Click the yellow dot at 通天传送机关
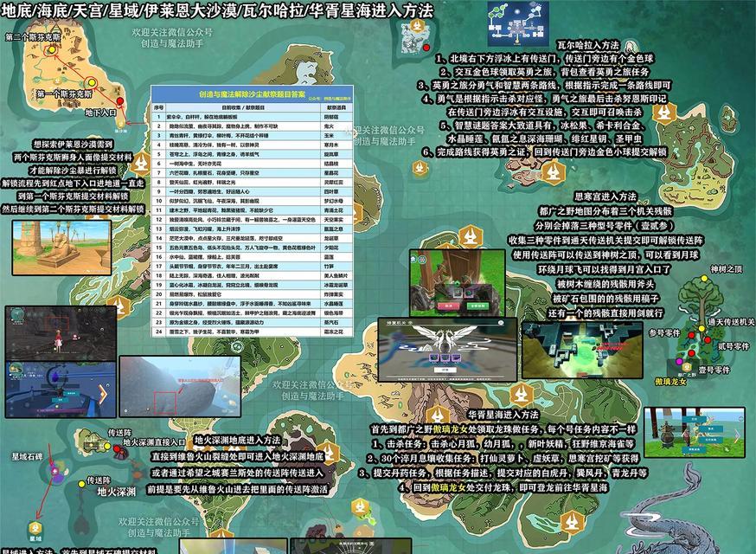Image resolution: width=756 pixels, height=554 pixels. tap(702, 329)
